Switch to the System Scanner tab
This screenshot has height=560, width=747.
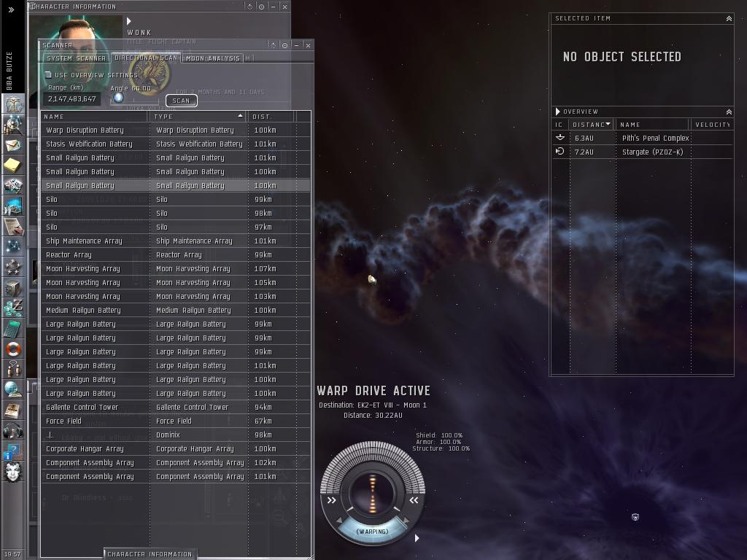(76, 58)
